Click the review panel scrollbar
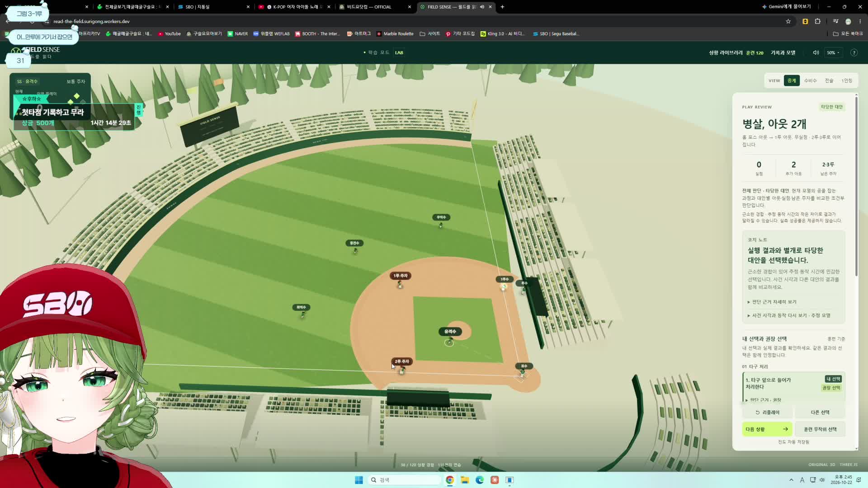The height and width of the screenshot is (488, 868). (x=856, y=185)
